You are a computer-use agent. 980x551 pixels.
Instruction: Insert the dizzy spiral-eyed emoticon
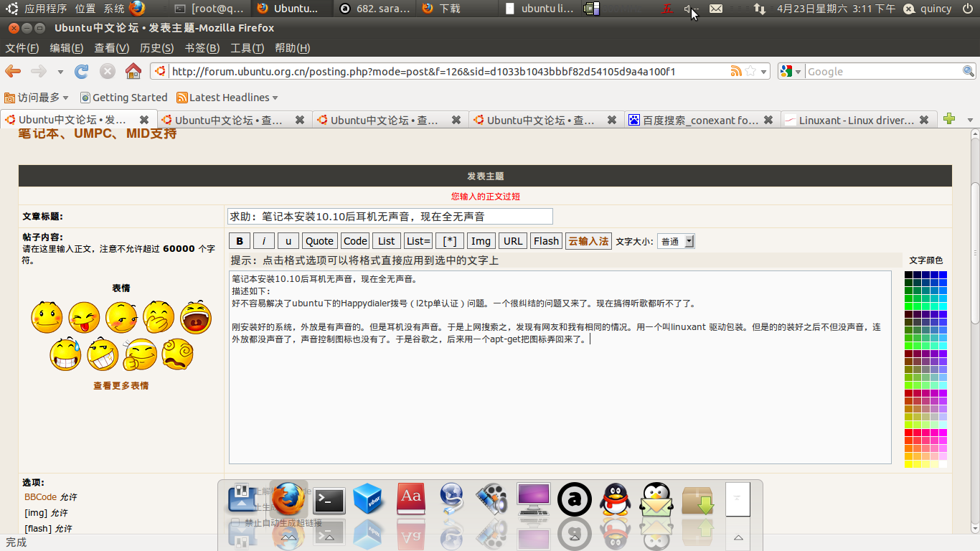pyautogui.click(x=177, y=354)
